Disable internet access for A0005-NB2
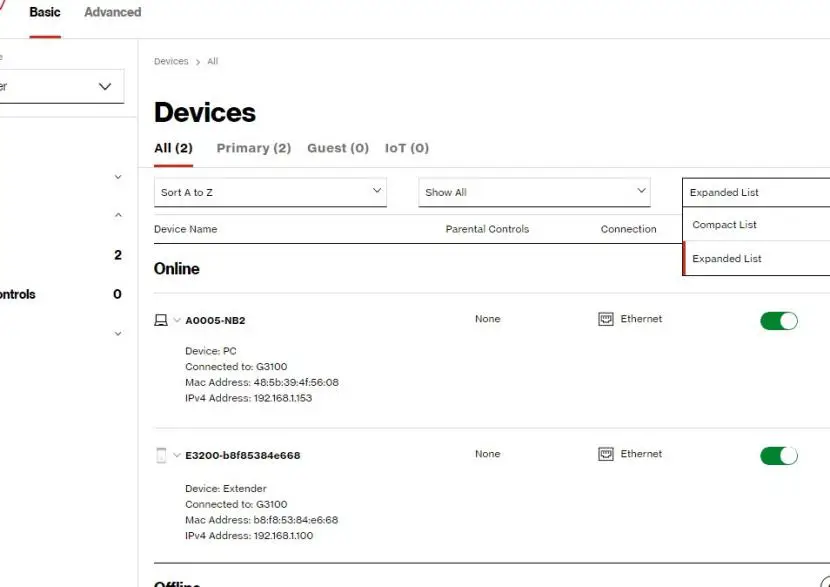830x587 pixels. click(x=779, y=320)
